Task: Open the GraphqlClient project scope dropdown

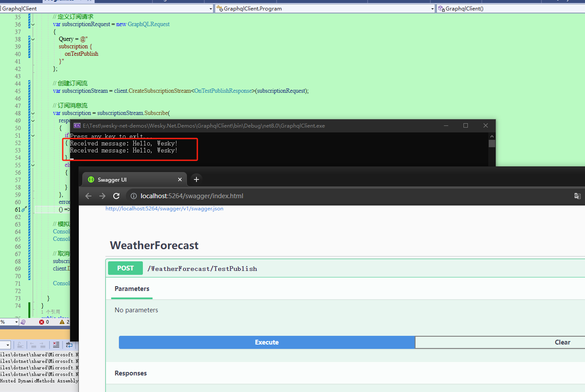Action: tap(107, 8)
